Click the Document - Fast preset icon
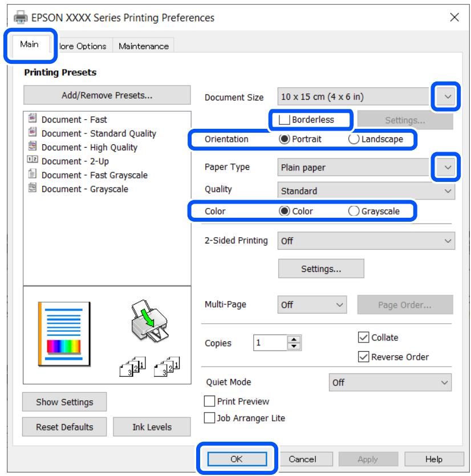The width and height of the screenshot is (471, 476). click(33, 118)
